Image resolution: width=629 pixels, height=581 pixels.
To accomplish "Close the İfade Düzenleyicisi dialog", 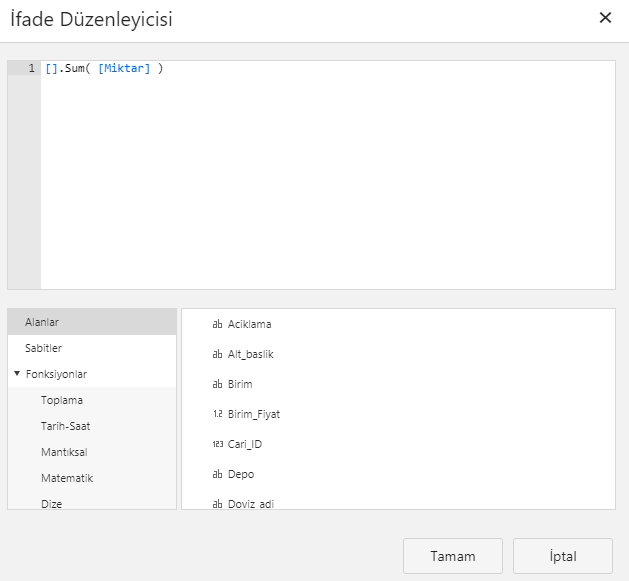I will click(x=604, y=18).
